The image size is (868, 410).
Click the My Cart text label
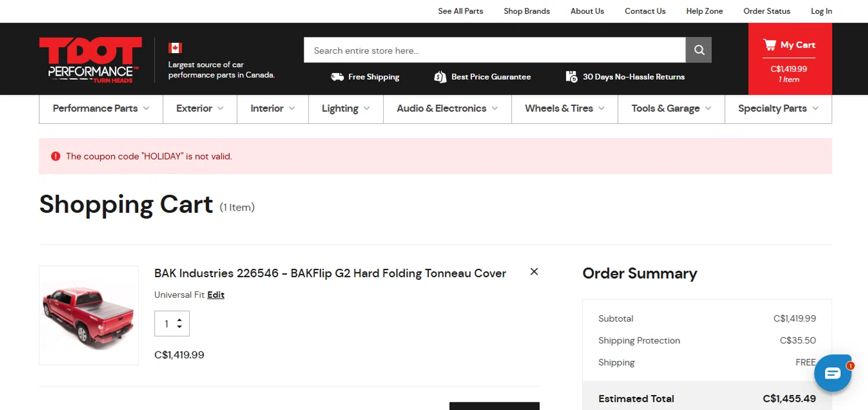(x=797, y=45)
